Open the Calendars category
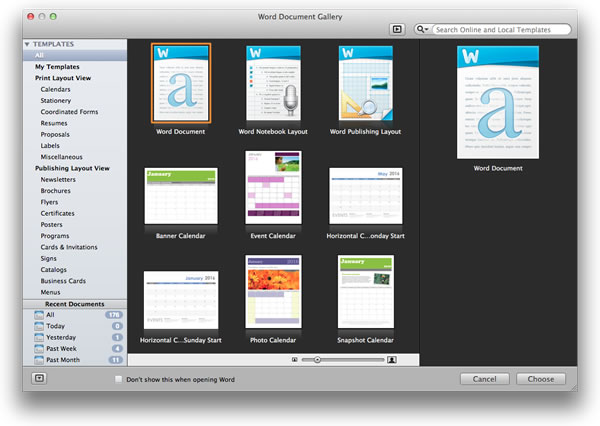The image size is (600, 426). pos(55,89)
